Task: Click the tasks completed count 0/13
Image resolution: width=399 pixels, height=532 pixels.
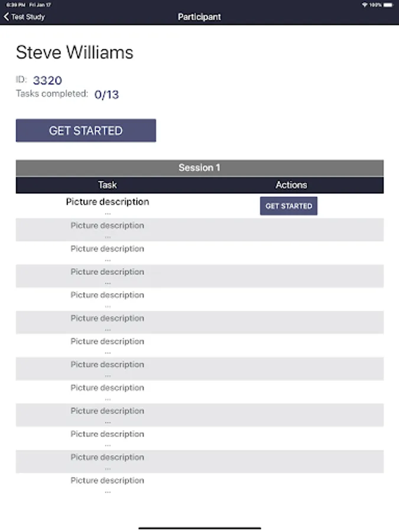Action: (106, 95)
